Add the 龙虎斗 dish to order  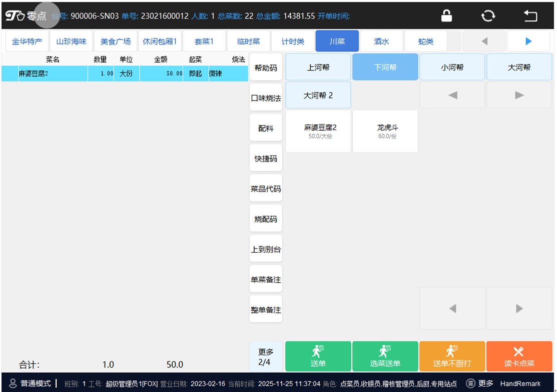tap(385, 131)
